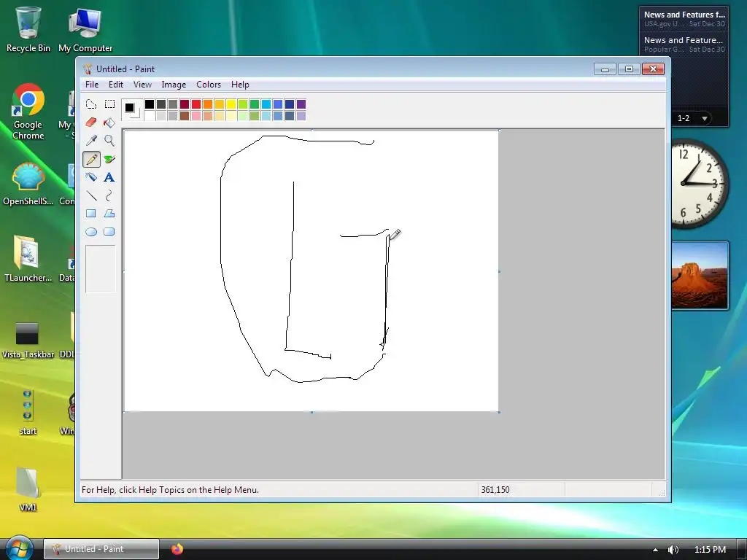Open the View menu
This screenshot has width=747, height=560.
142,85
